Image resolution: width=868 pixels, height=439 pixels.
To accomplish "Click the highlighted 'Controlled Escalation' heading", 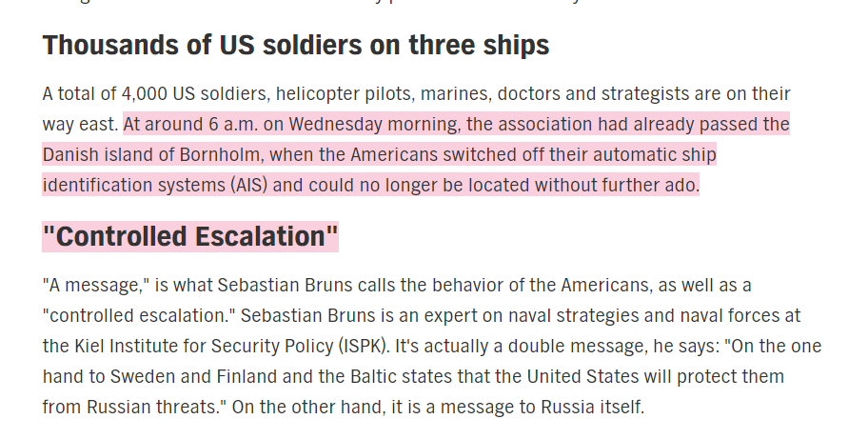I will [190, 236].
